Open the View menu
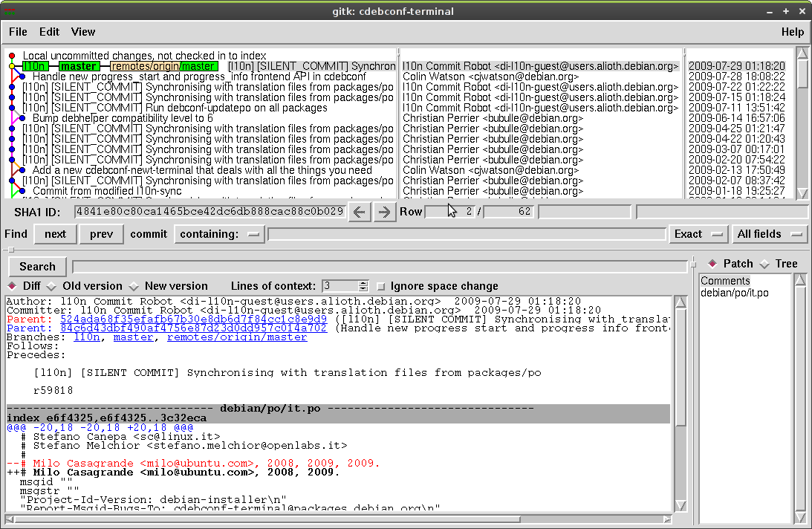Screen dimensions: 812x529 (83, 32)
